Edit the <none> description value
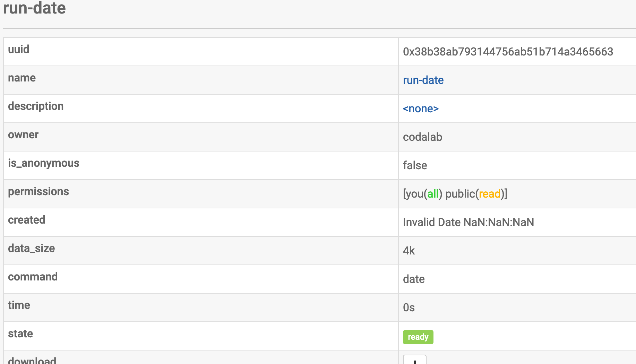The width and height of the screenshot is (636, 364). 421,109
